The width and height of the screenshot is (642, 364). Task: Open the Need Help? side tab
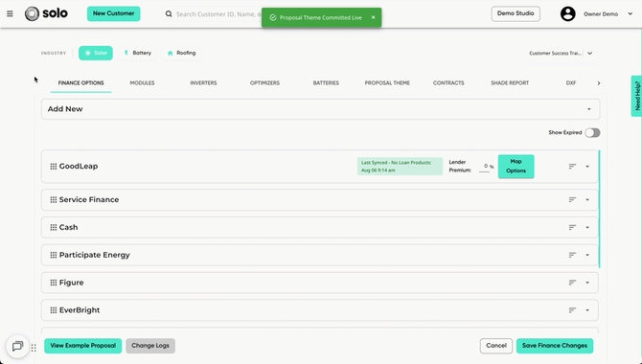coord(636,96)
